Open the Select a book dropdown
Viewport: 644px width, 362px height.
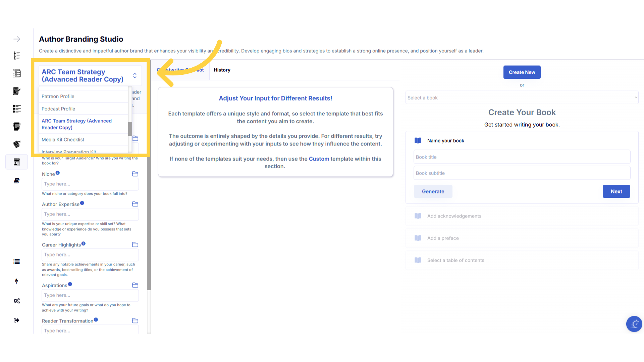tap(522, 98)
